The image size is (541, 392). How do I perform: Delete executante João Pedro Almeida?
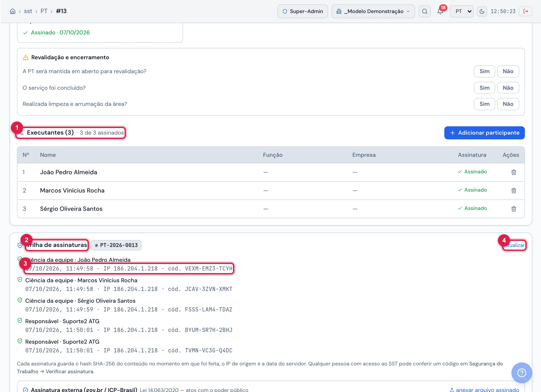tap(514, 172)
